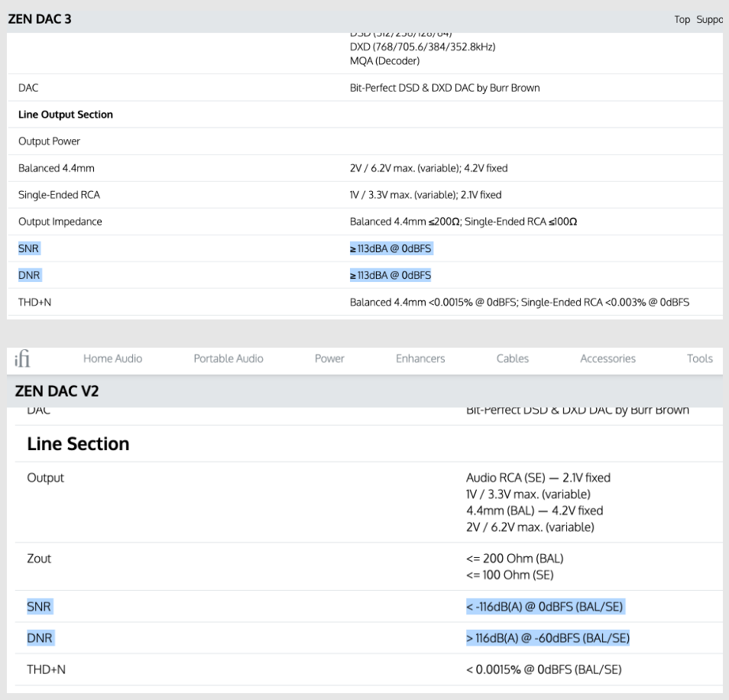Click '<= 200 Ohm (BAL)' value
The image size is (729, 700).
pos(515,558)
